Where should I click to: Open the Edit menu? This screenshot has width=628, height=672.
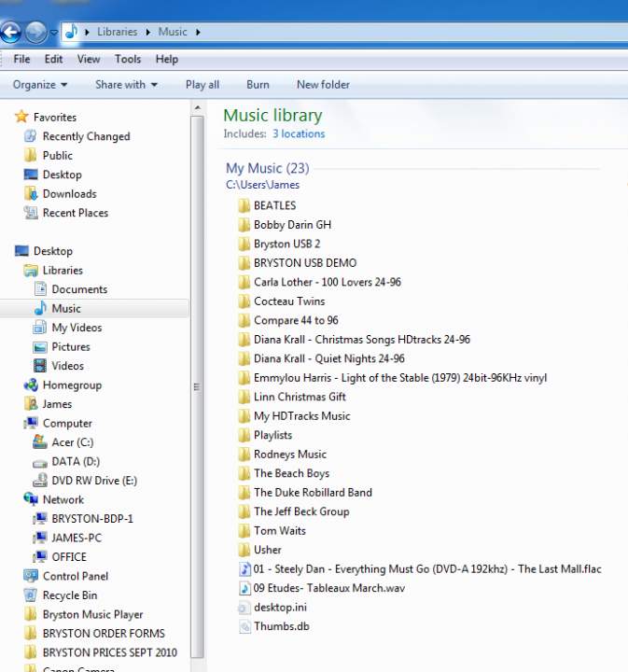tap(53, 59)
